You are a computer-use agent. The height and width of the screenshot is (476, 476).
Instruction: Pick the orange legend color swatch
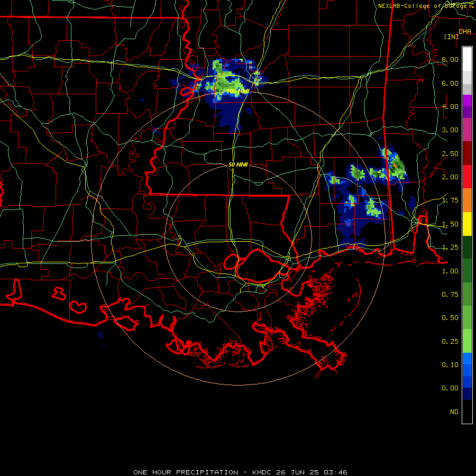click(467, 200)
